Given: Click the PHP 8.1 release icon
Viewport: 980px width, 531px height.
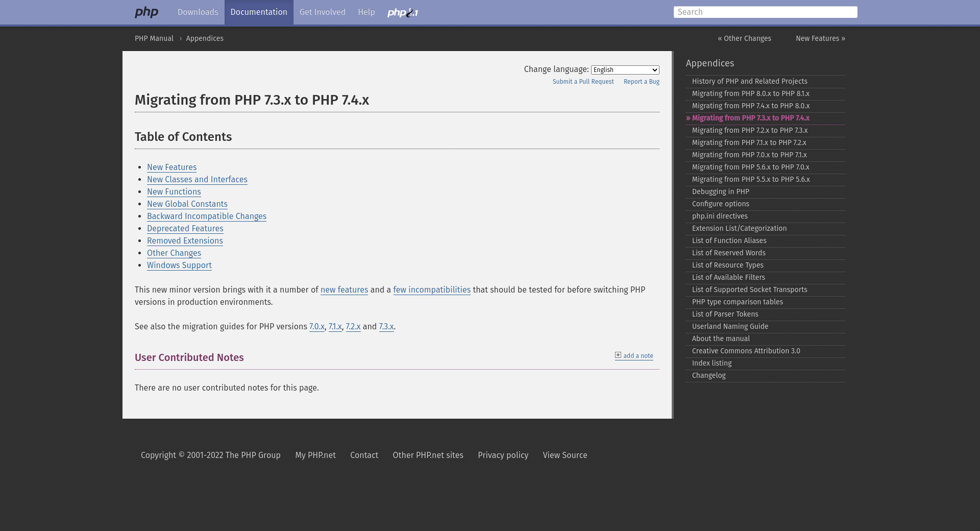Looking at the screenshot, I should (402, 13).
